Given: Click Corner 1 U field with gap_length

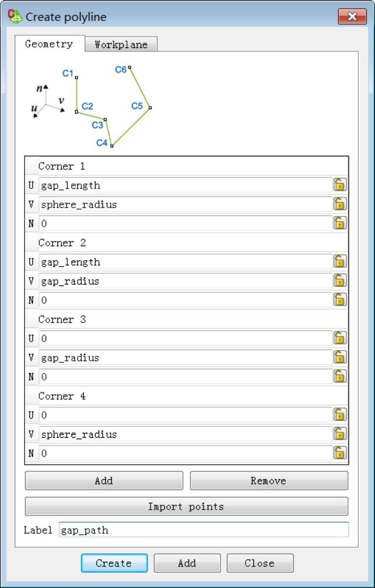Looking at the screenshot, I should coord(186,185).
